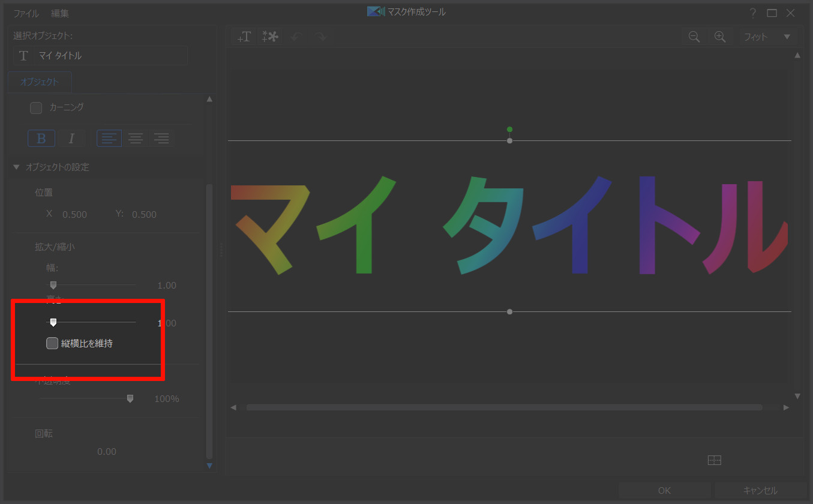Click the キャンセル button
Screen dimensions: 813x504
(760, 490)
